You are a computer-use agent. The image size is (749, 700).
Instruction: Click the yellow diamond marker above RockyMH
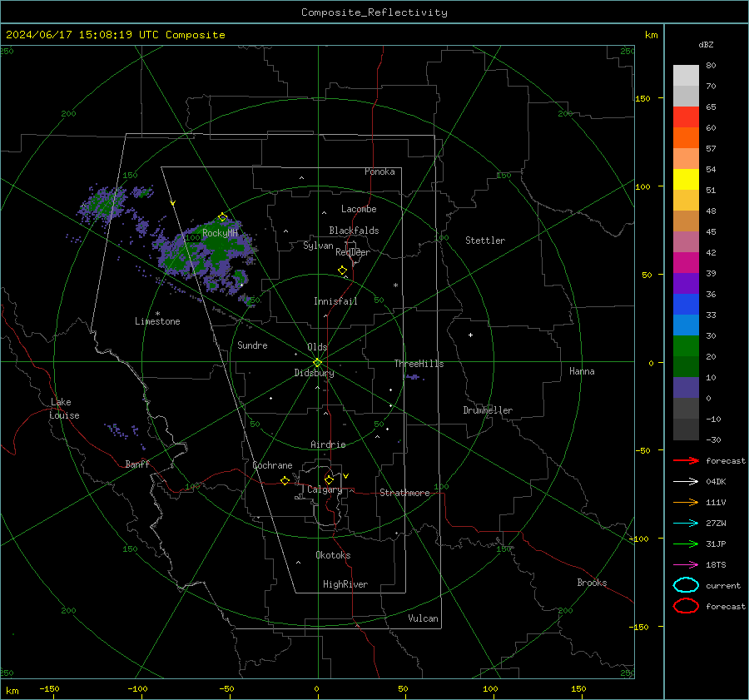pyautogui.click(x=222, y=217)
